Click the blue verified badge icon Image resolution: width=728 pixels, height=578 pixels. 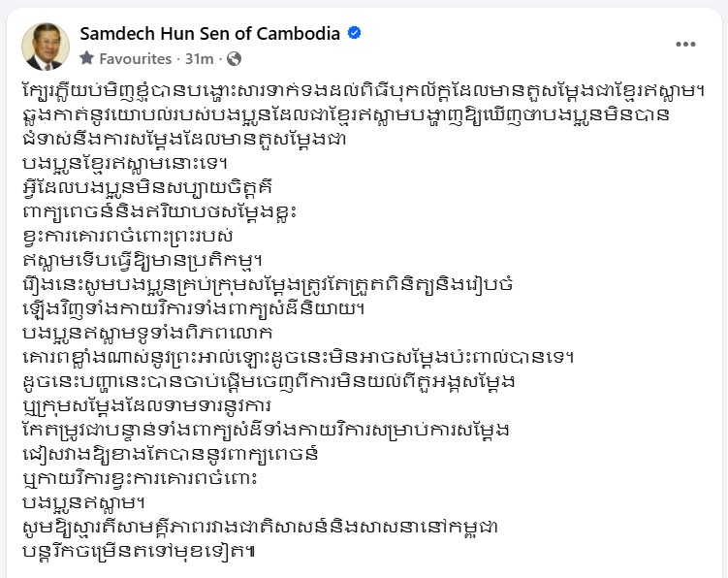tap(355, 34)
